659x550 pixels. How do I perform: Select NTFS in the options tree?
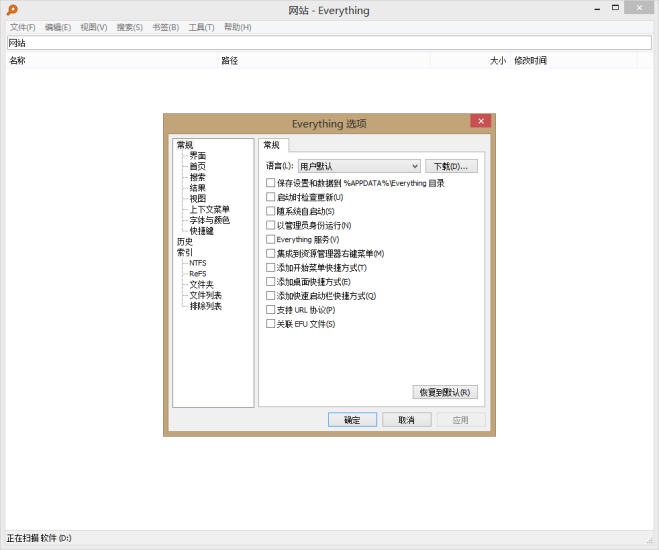pos(198,263)
